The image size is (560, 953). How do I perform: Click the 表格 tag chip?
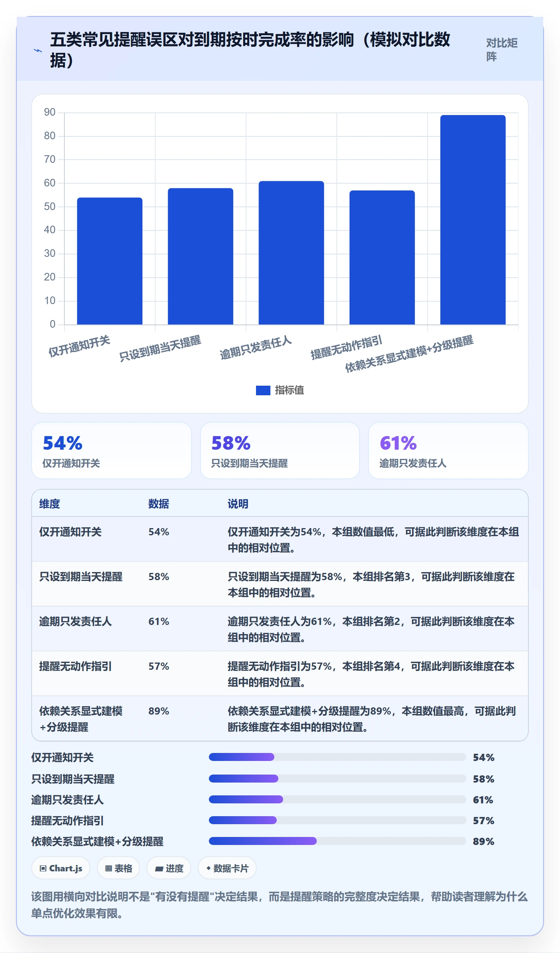(118, 868)
